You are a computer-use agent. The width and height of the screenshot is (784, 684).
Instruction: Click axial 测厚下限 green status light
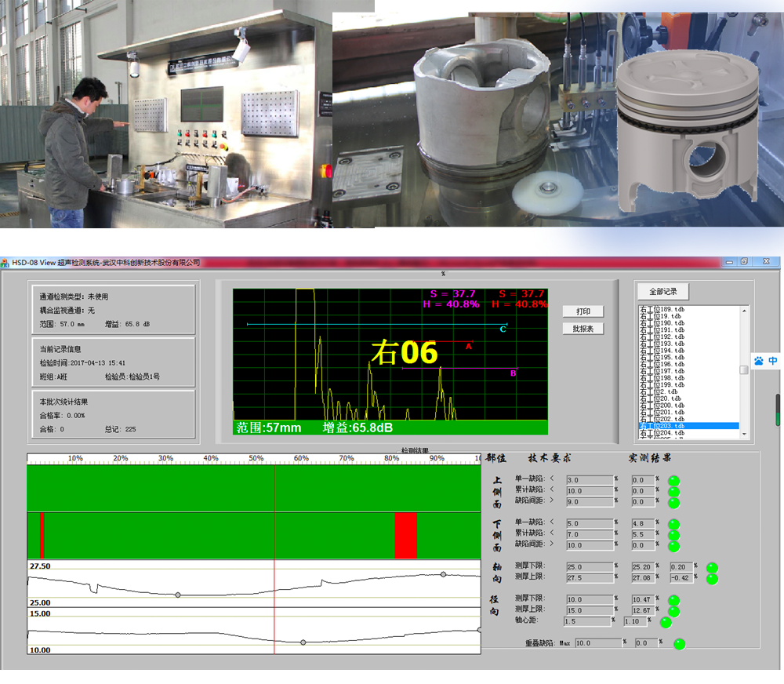tap(712, 567)
